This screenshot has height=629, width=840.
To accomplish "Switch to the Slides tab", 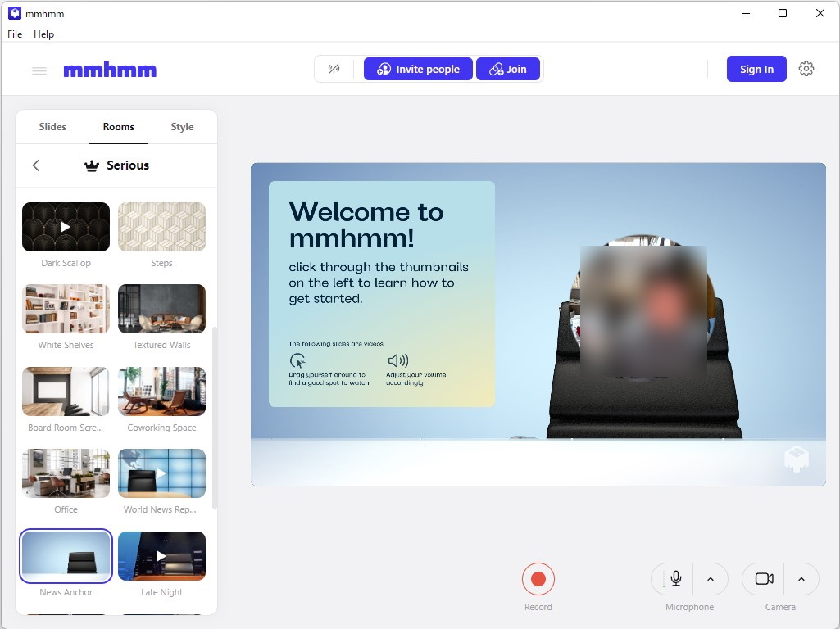I will (52, 127).
